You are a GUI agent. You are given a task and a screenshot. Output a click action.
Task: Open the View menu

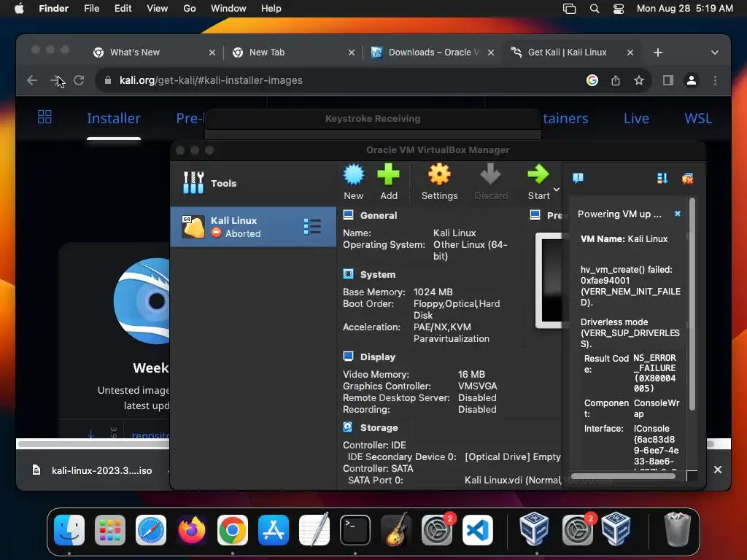pos(158,9)
